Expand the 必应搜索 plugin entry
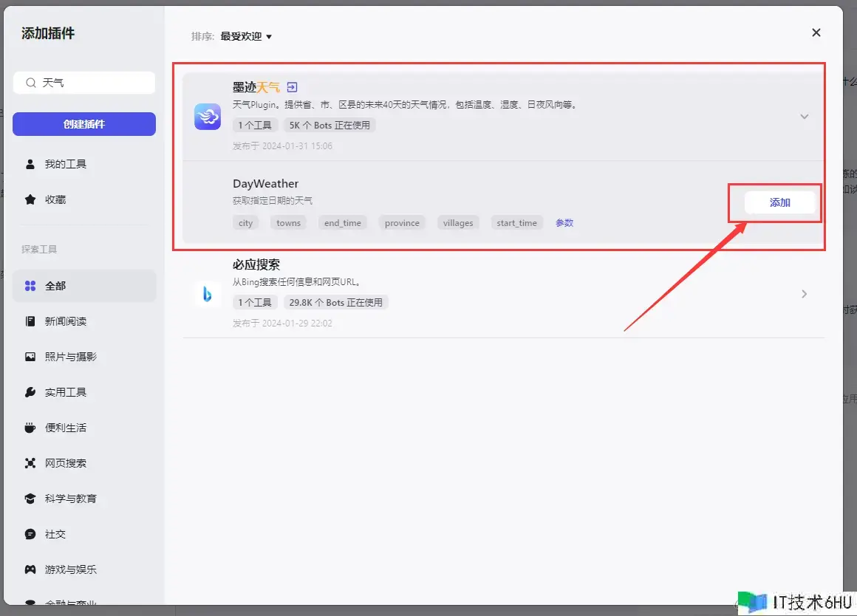 tap(805, 294)
